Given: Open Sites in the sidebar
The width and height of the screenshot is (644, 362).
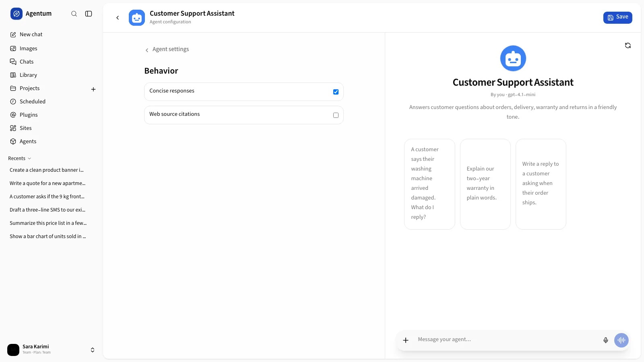Looking at the screenshot, I should [52, 128].
